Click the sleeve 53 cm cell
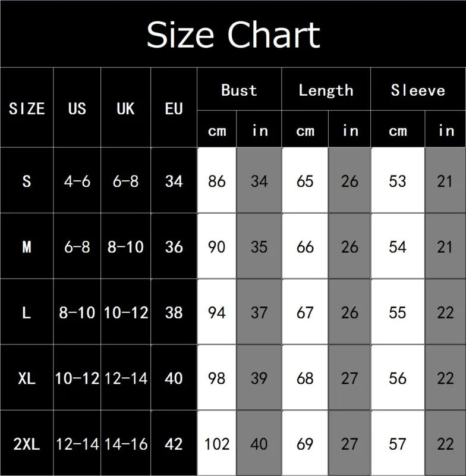 tap(398, 181)
